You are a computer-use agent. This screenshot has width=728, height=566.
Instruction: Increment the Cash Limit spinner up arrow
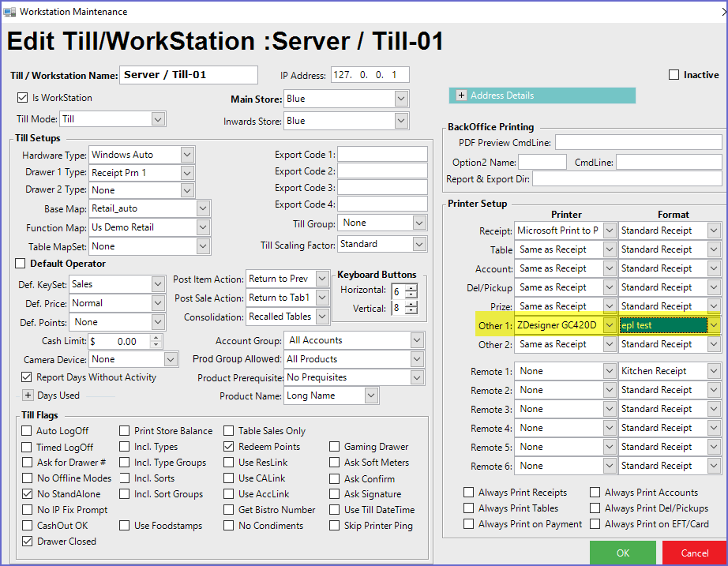(156, 338)
